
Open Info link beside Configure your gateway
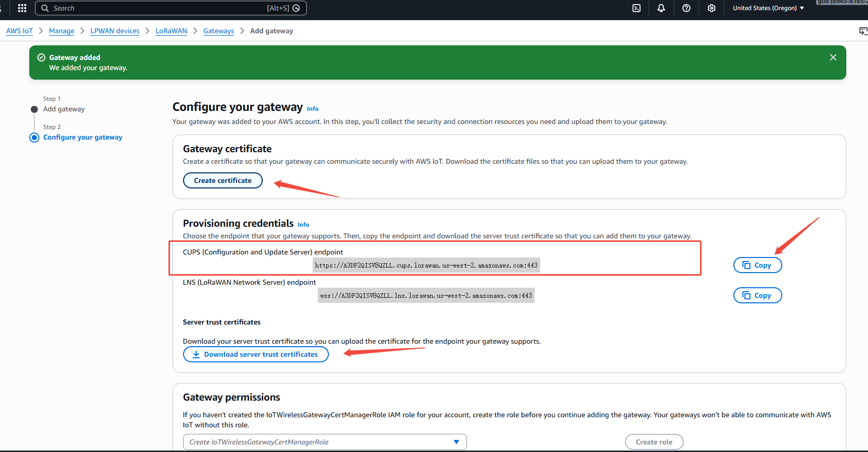pyautogui.click(x=313, y=109)
